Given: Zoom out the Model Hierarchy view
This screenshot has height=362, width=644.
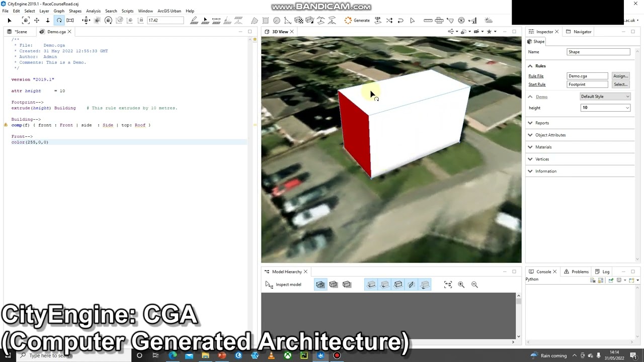Looking at the screenshot, I should coord(474,285).
